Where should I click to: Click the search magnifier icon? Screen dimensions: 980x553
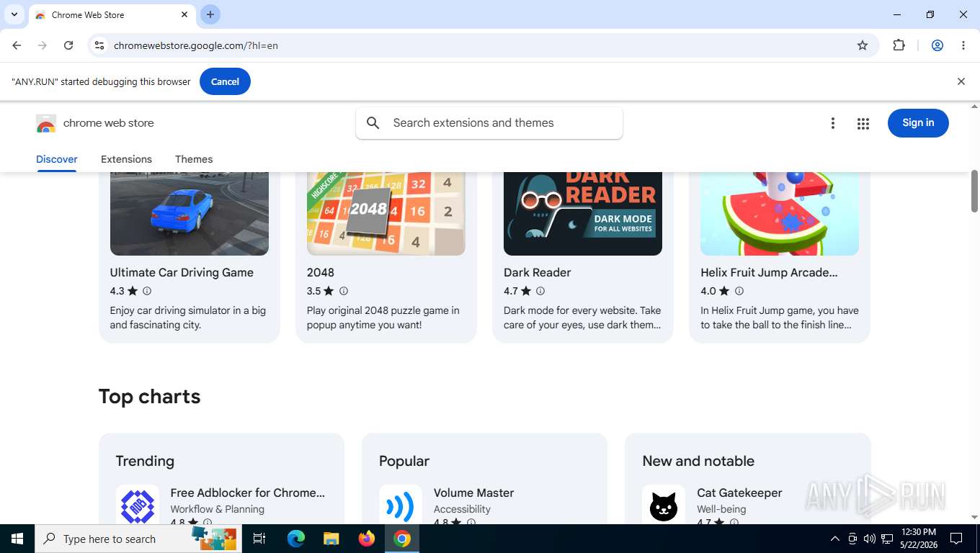click(373, 123)
